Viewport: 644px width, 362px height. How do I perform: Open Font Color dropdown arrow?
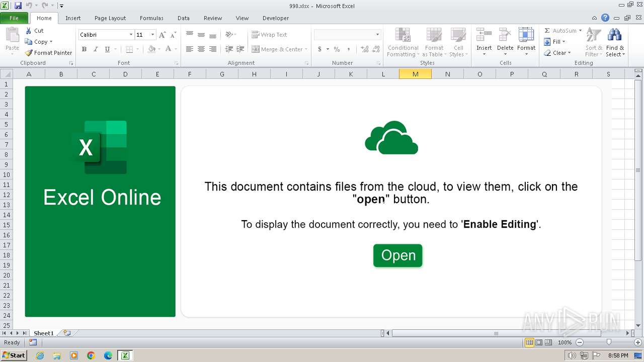[176, 49]
